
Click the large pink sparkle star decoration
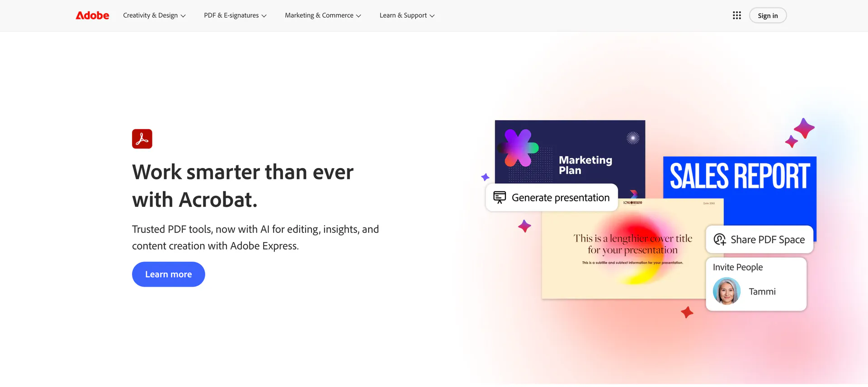pos(804,128)
